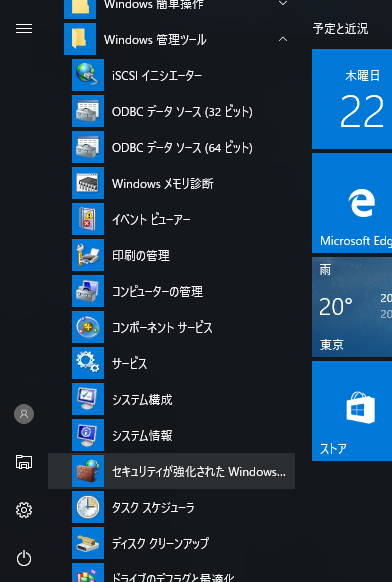Screen dimensions: 392x582
Task: Click the イベント ビューアー icon
Action: 88,219
